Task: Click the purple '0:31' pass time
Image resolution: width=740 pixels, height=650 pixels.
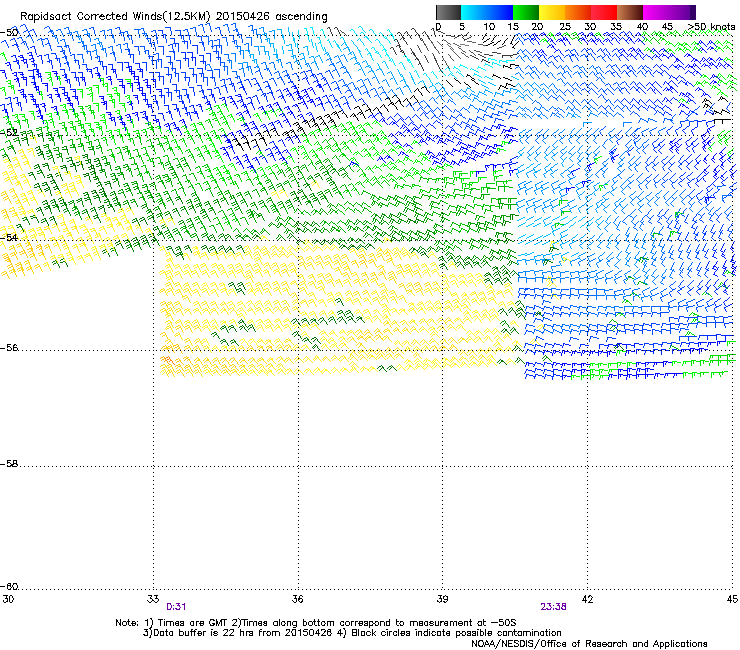Action: click(176, 607)
